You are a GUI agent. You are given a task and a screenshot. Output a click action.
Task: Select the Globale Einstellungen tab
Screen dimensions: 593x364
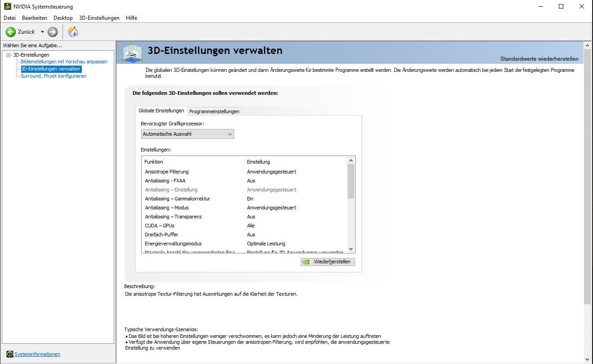(161, 111)
